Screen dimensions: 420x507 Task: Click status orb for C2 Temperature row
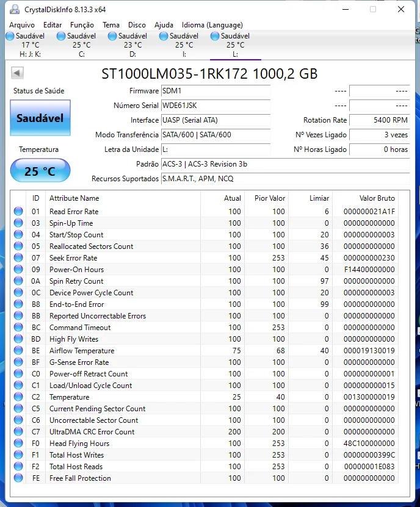[18, 397]
